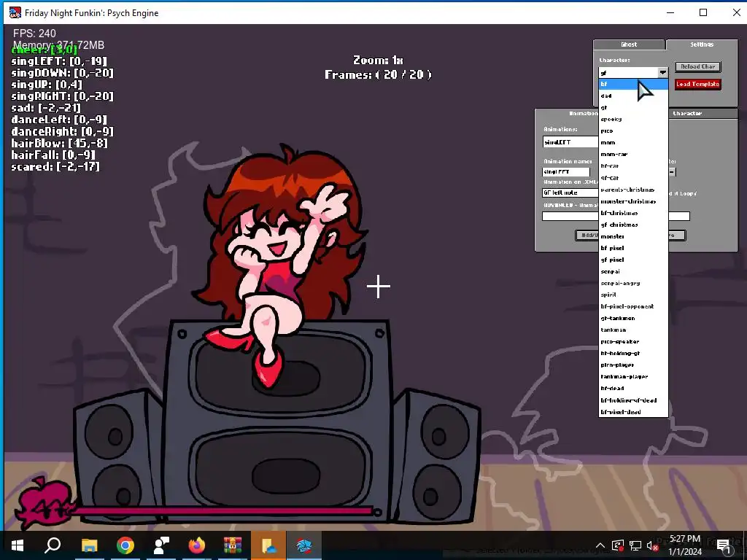The image size is (747, 560).
Task: Select mom from the character list
Action: pos(633,142)
